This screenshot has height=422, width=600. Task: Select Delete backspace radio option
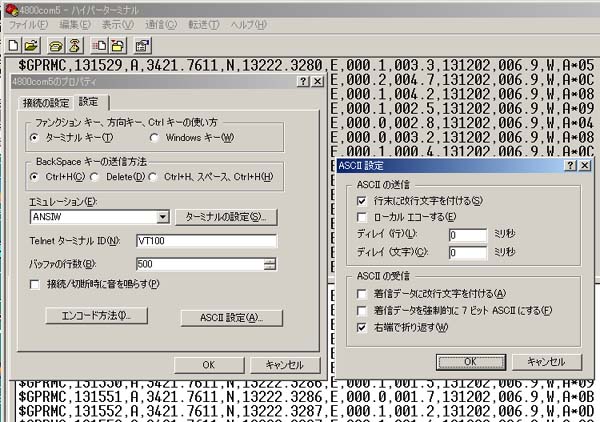95,177
